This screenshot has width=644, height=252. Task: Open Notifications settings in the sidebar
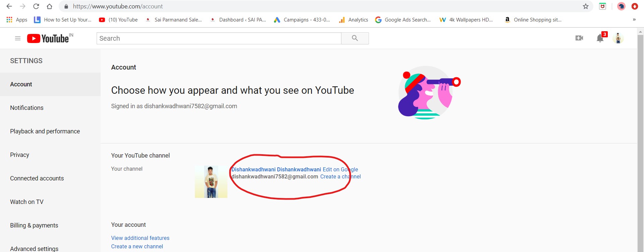tap(50, 108)
